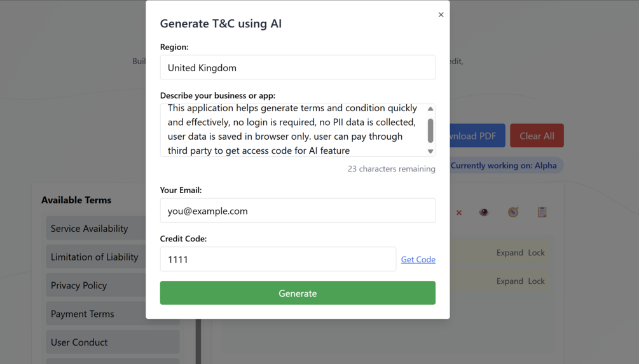Click the red X icon in toolbar

(459, 213)
